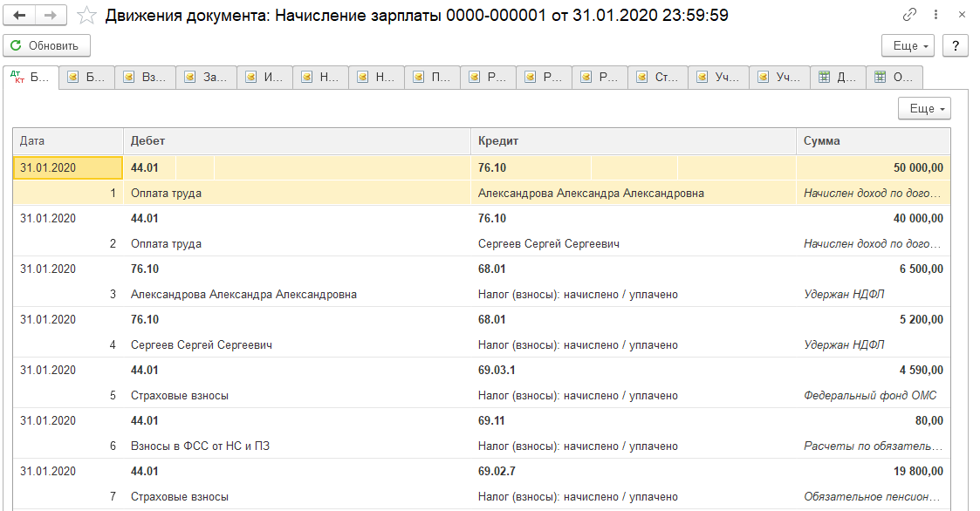The image size is (980, 511).
Task: Switch to the 'За...' register tab
Action: (205, 78)
